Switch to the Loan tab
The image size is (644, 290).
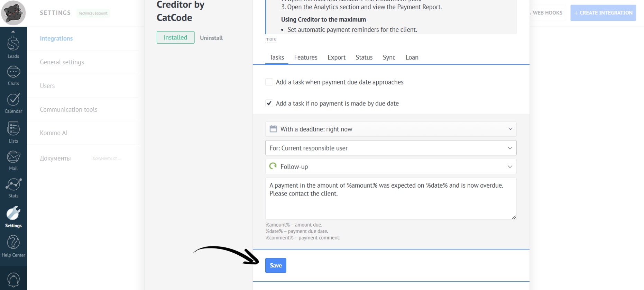click(x=412, y=57)
